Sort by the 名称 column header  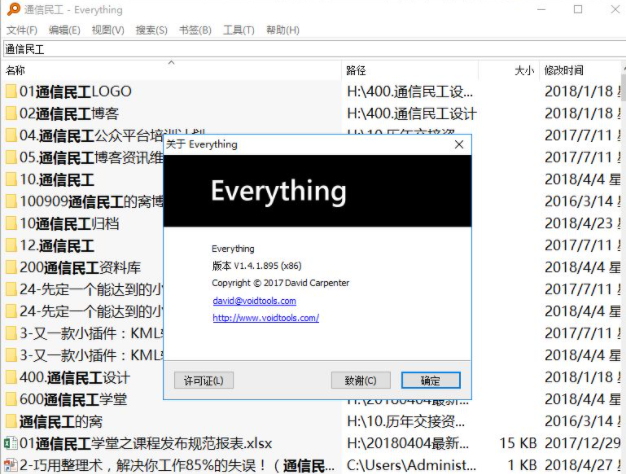172,70
